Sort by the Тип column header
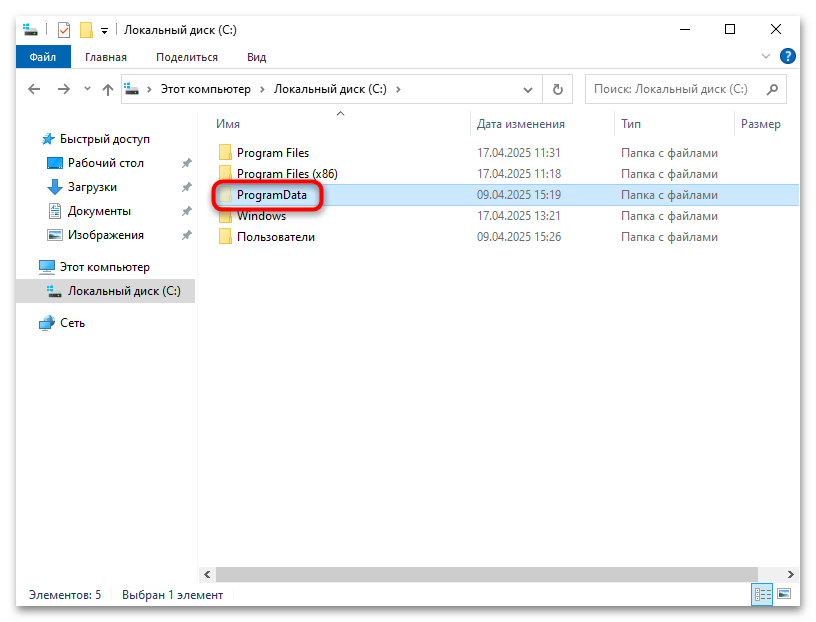Viewport: 816px width, 622px height. (x=631, y=124)
